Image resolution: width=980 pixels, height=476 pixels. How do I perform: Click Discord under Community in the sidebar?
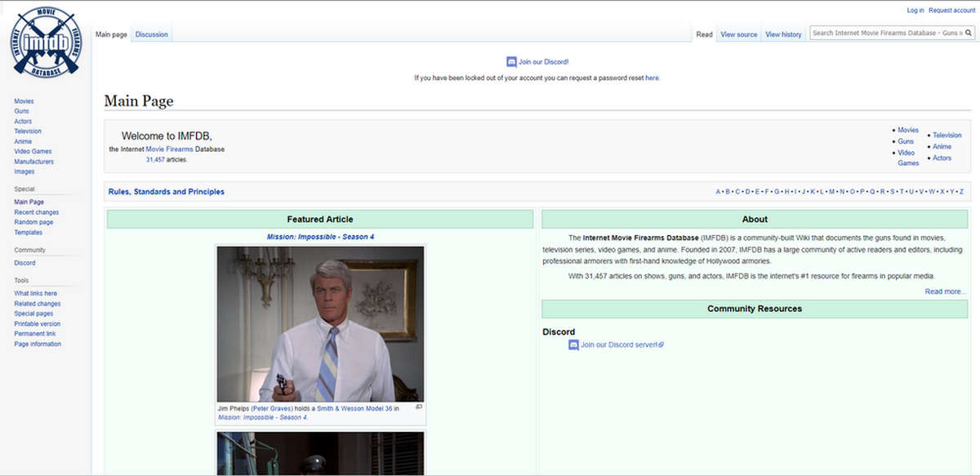coord(24,263)
